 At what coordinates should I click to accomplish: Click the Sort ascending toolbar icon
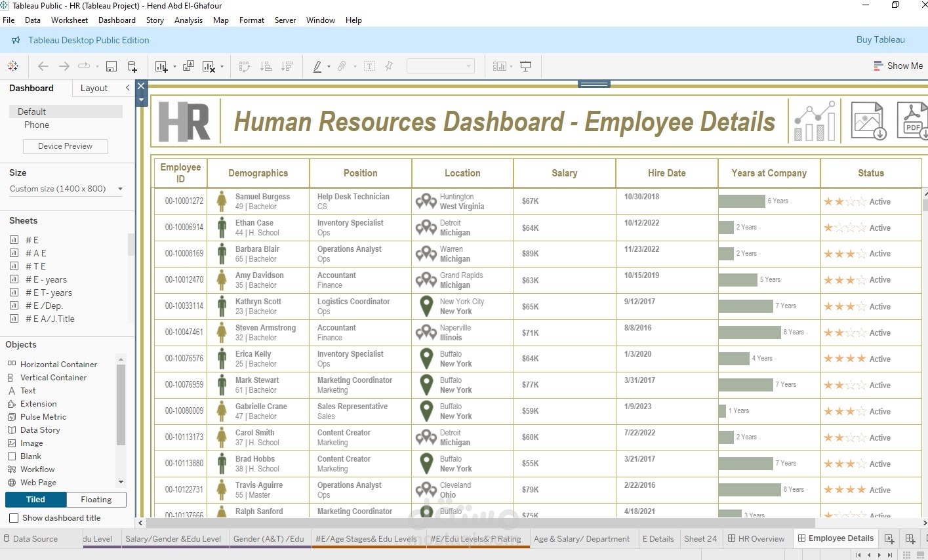click(266, 66)
